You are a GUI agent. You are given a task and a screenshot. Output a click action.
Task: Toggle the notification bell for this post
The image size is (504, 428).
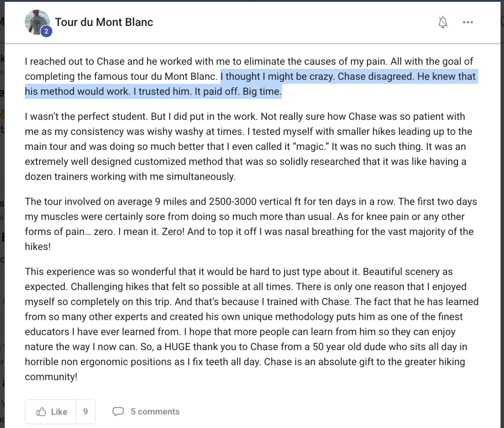click(x=443, y=22)
